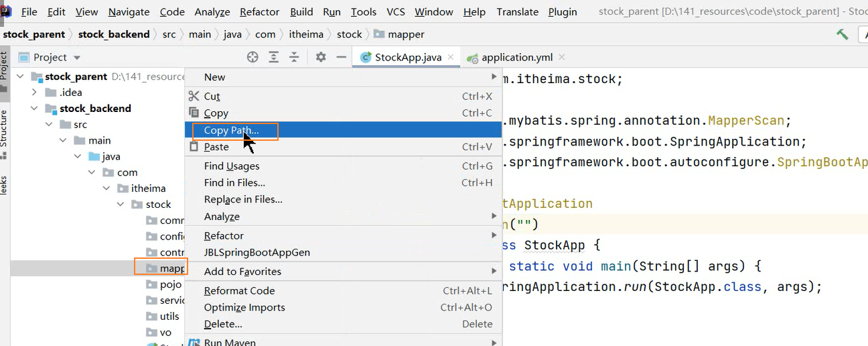The image size is (868, 346).
Task: Open the File menu
Action: [29, 12]
